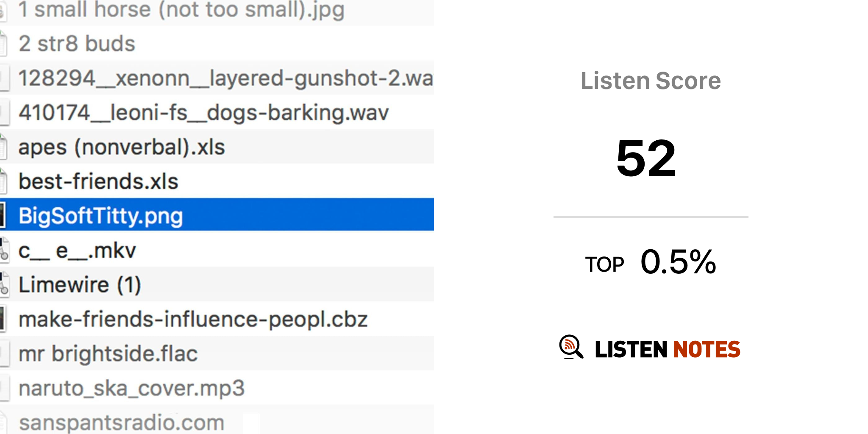
Task: Click the document icon beside 2 str8 buds
Action: tap(3, 44)
